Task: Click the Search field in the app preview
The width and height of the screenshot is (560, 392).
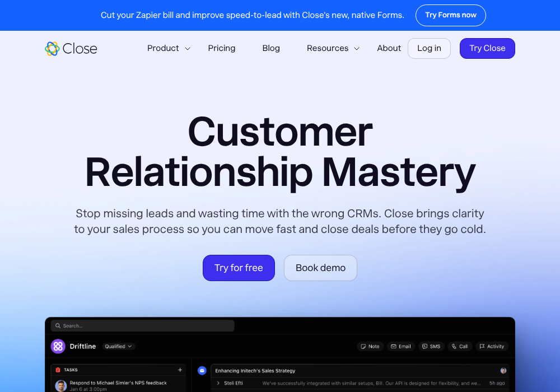Action: click(x=143, y=326)
